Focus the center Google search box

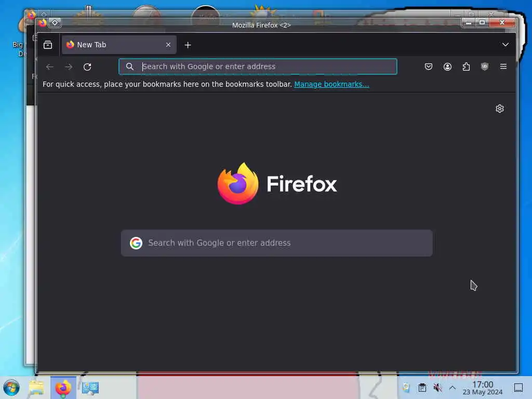tap(277, 243)
